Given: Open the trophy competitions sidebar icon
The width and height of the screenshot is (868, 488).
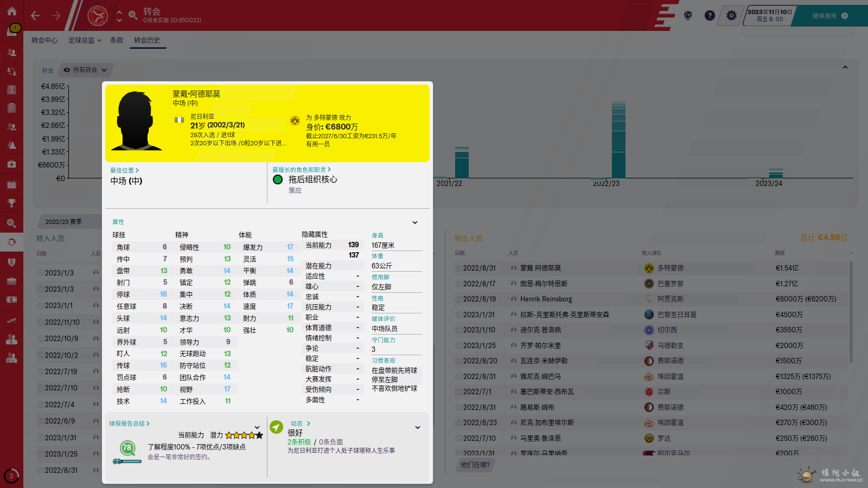Looking at the screenshot, I should (x=11, y=203).
